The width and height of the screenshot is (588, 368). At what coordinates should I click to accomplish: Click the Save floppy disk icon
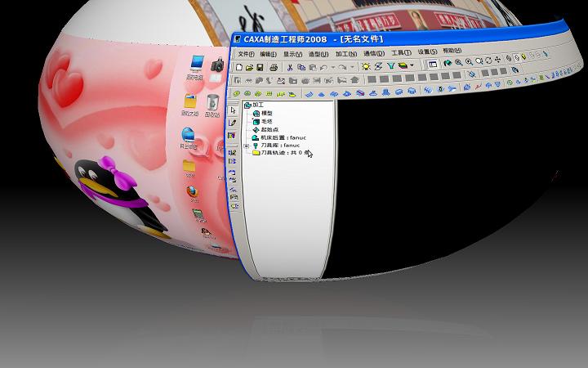260,68
